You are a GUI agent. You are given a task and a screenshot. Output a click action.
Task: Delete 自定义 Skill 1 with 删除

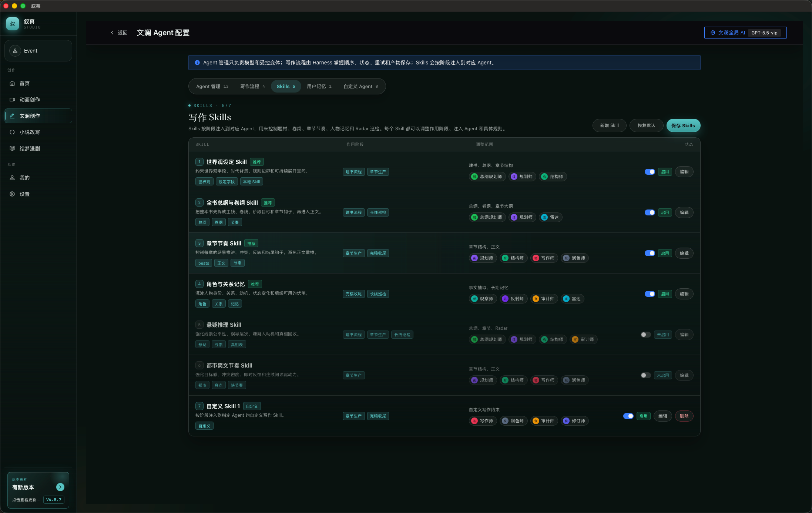click(x=684, y=416)
